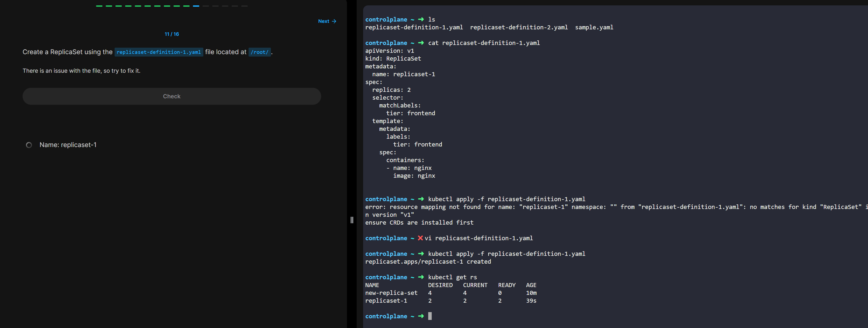Click 'replicaset-definition-2.yaml' in ls output
This screenshot has width=868, height=328.
point(519,27)
